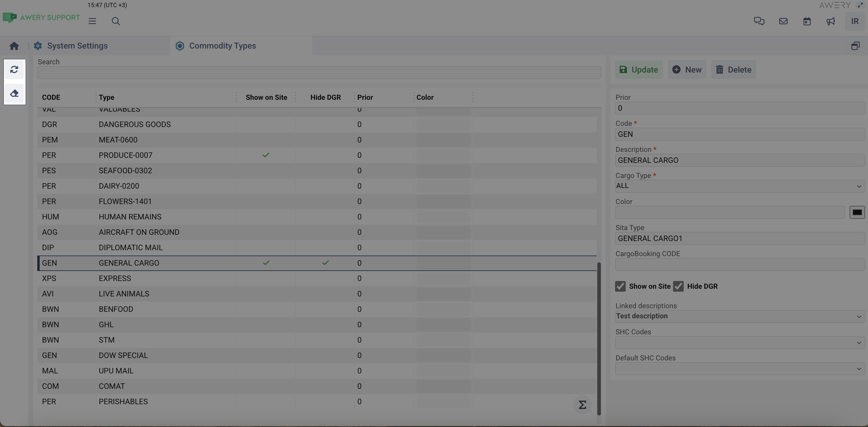868x427 pixels.
Task: Expand the SHC Codes dropdown
Action: pyautogui.click(x=739, y=343)
